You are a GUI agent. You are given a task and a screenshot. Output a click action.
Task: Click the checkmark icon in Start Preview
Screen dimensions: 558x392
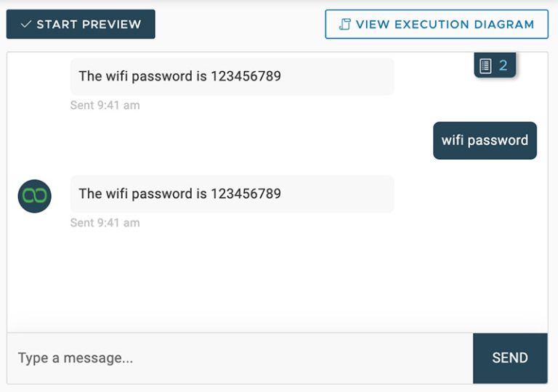point(26,25)
